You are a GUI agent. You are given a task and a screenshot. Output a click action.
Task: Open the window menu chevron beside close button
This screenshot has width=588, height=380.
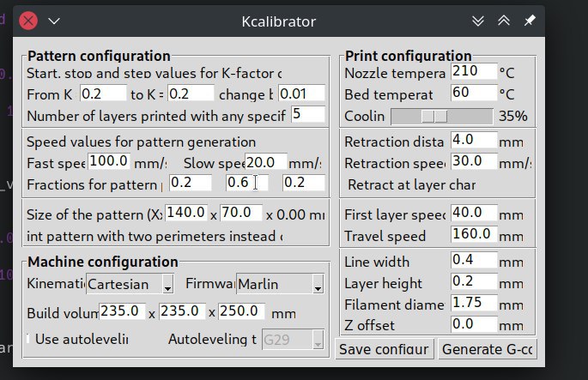click(54, 21)
